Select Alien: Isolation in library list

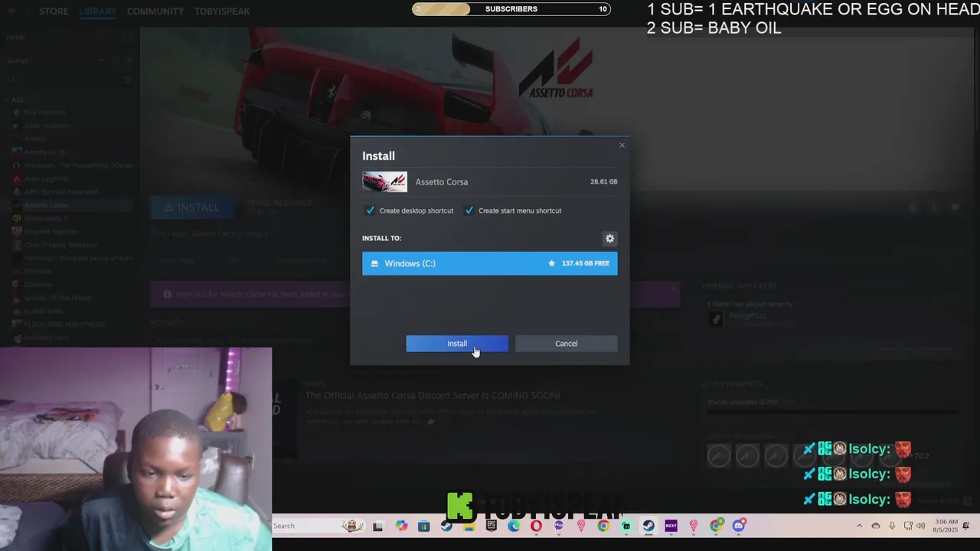[x=47, y=126]
